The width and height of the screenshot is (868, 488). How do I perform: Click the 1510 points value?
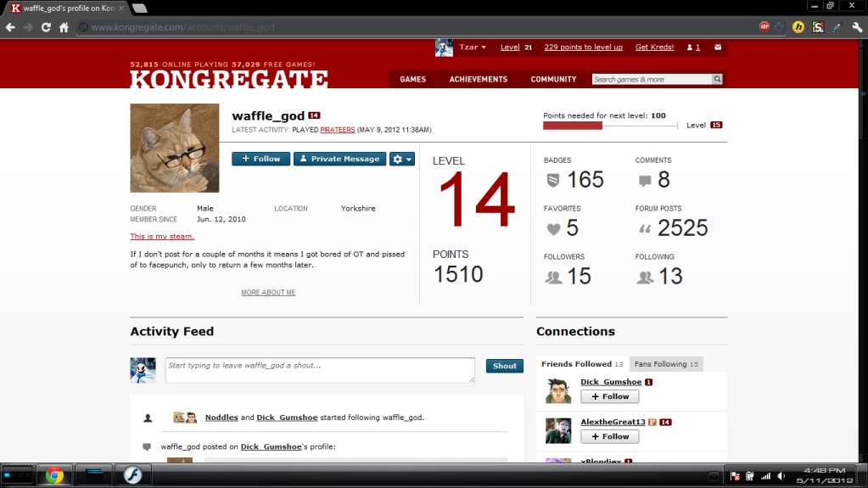point(458,274)
